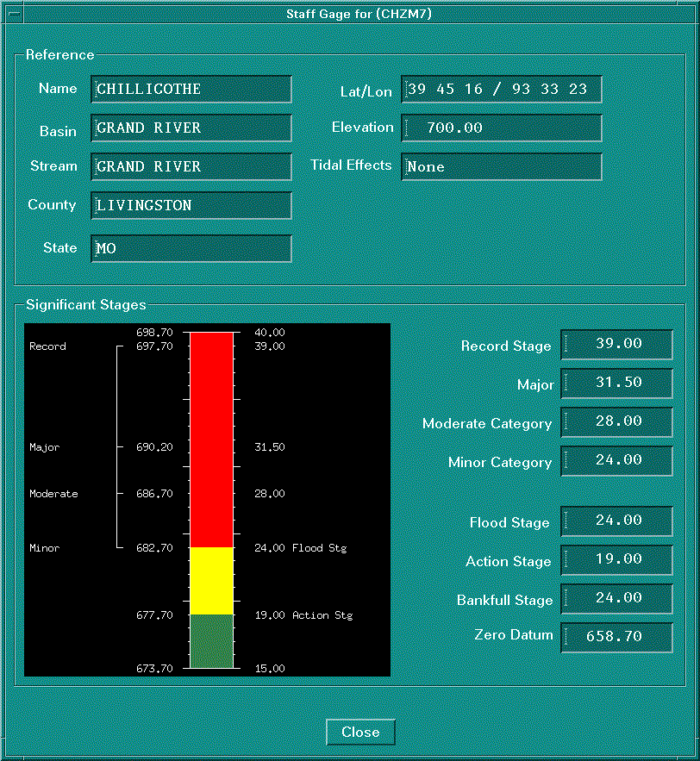
Task: Click the 15.00 stage value on gage
Action: [x=270, y=669]
